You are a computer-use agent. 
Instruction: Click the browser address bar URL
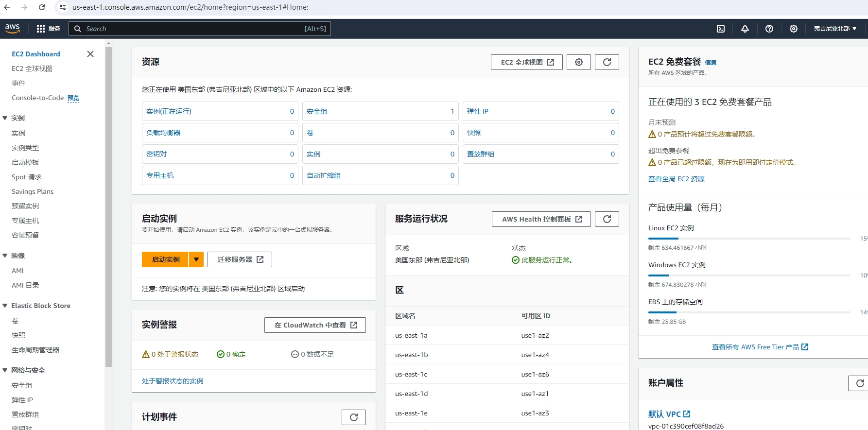point(191,7)
